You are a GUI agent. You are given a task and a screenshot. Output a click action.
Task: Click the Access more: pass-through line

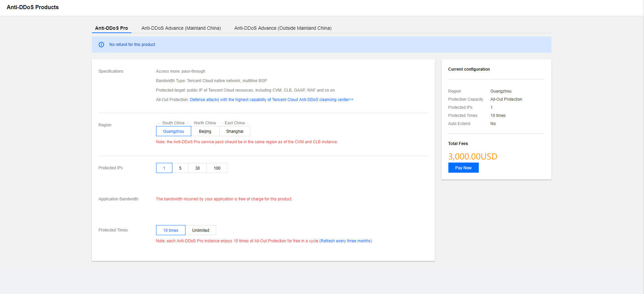click(180, 71)
